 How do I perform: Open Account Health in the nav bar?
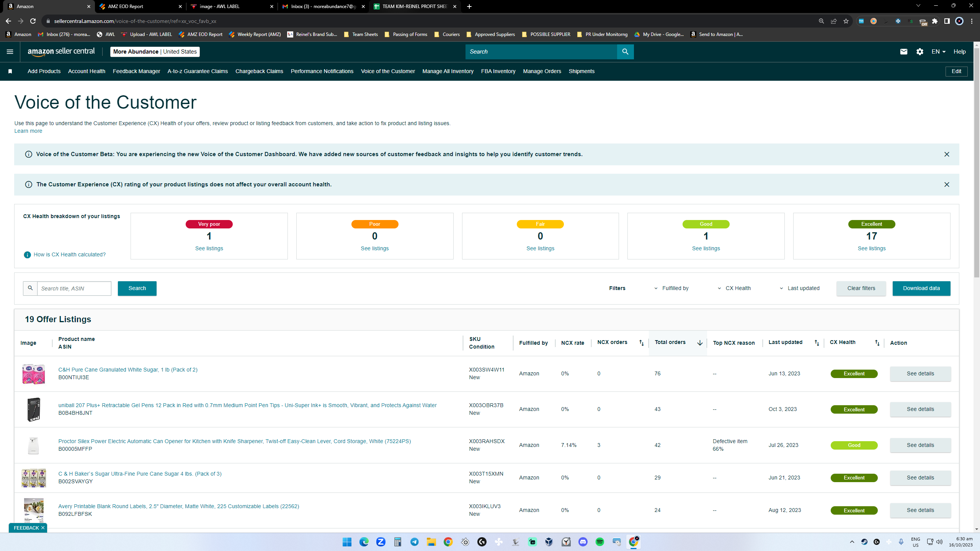pyautogui.click(x=87, y=72)
